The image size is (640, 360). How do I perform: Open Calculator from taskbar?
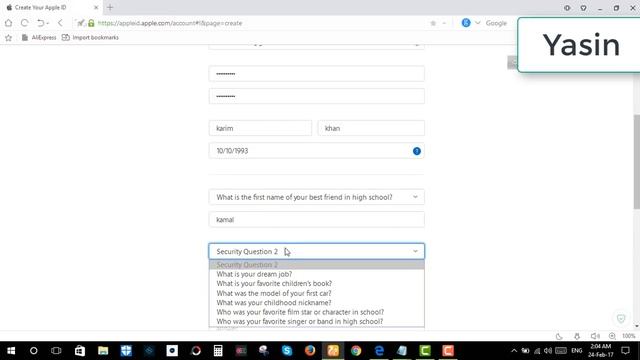point(218,351)
